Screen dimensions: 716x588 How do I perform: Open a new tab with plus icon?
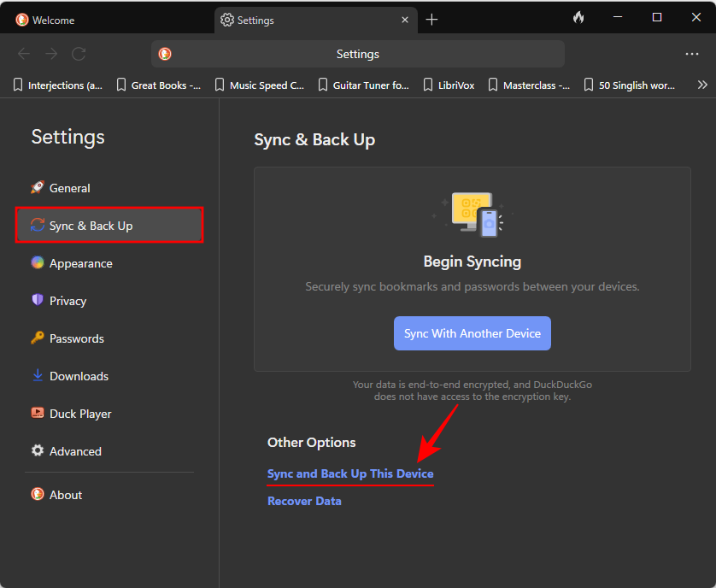point(431,20)
